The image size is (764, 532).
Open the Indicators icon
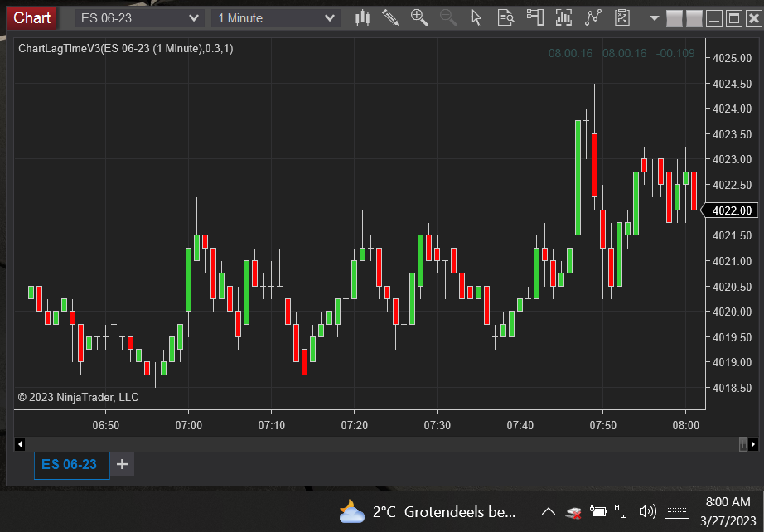(x=563, y=17)
